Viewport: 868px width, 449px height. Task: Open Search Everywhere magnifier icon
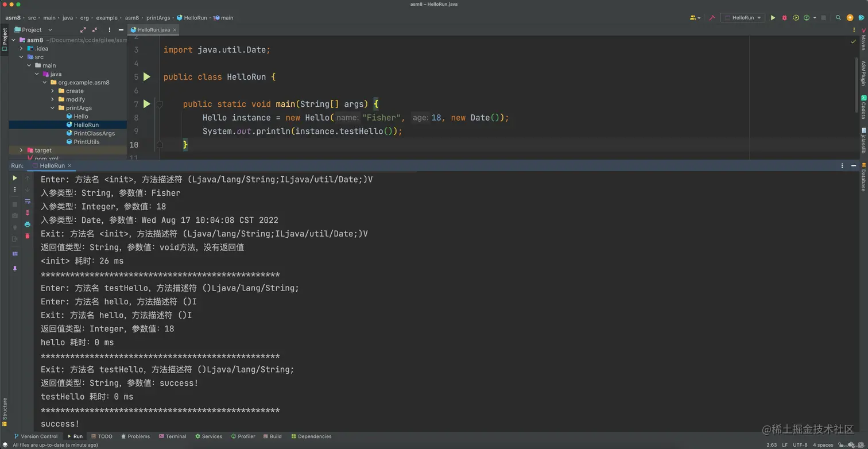pyautogui.click(x=838, y=18)
